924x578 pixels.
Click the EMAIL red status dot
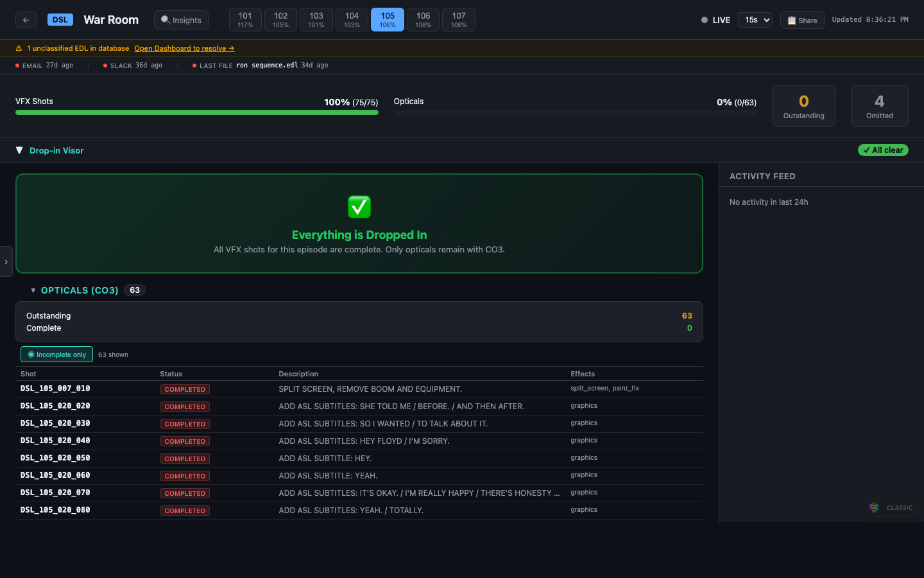(x=17, y=66)
